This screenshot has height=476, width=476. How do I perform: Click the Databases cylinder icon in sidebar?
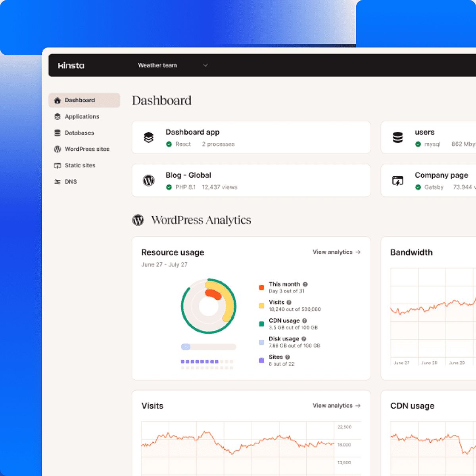click(x=58, y=133)
